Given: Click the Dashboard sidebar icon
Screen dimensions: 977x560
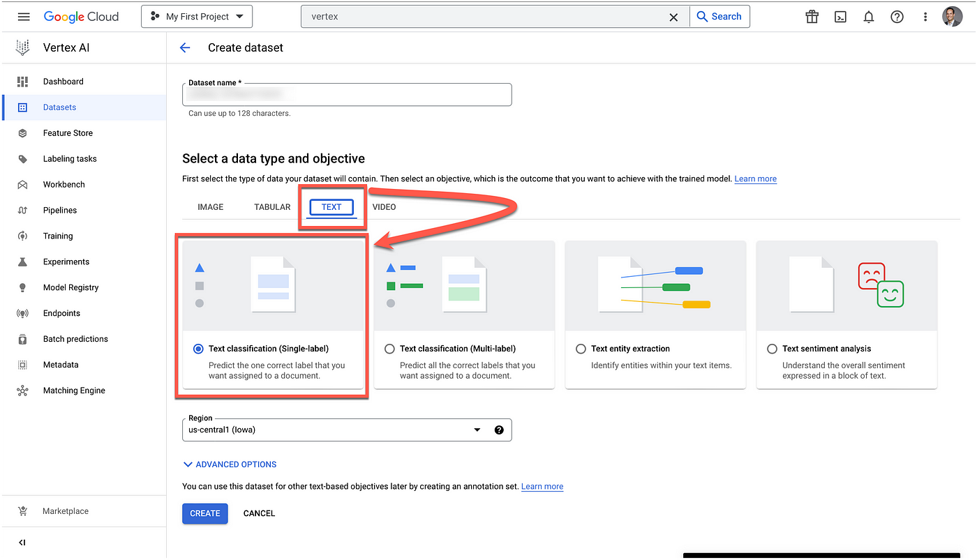Looking at the screenshot, I should [22, 82].
